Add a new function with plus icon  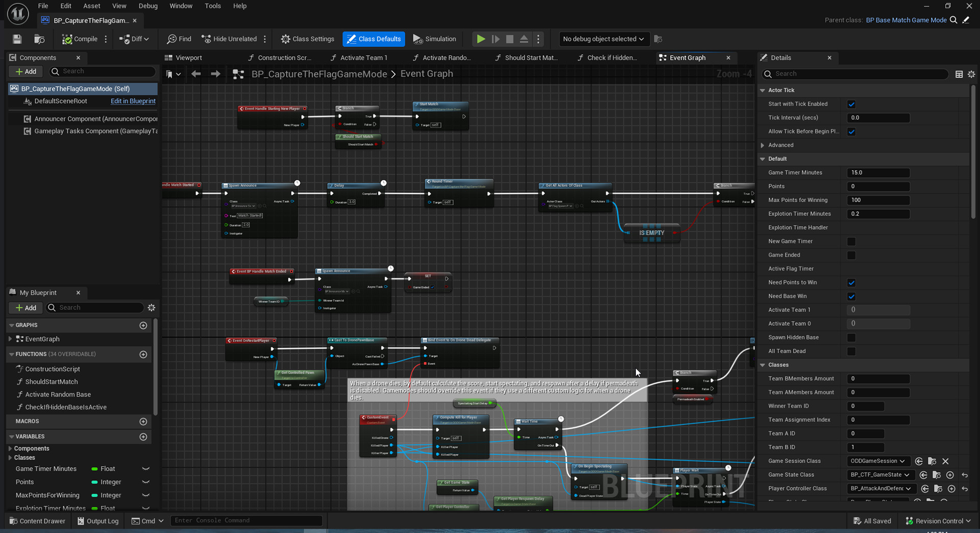pyautogui.click(x=143, y=354)
